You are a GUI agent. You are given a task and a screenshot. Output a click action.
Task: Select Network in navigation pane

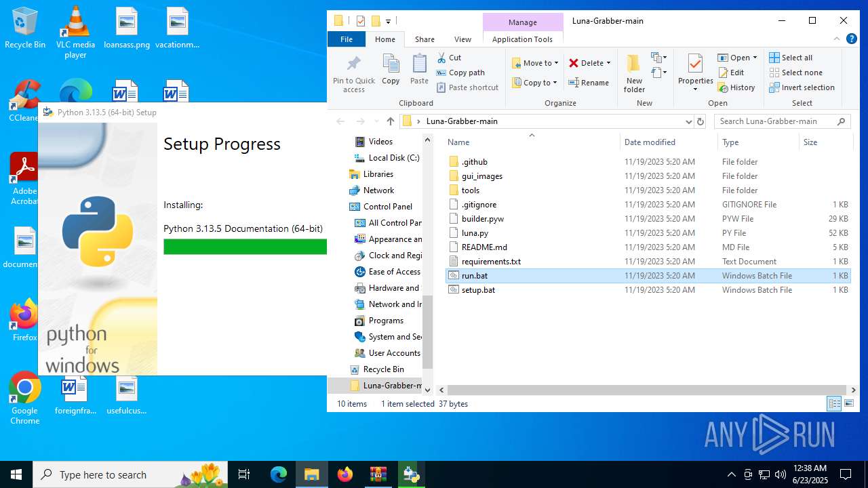pos(372,190)
